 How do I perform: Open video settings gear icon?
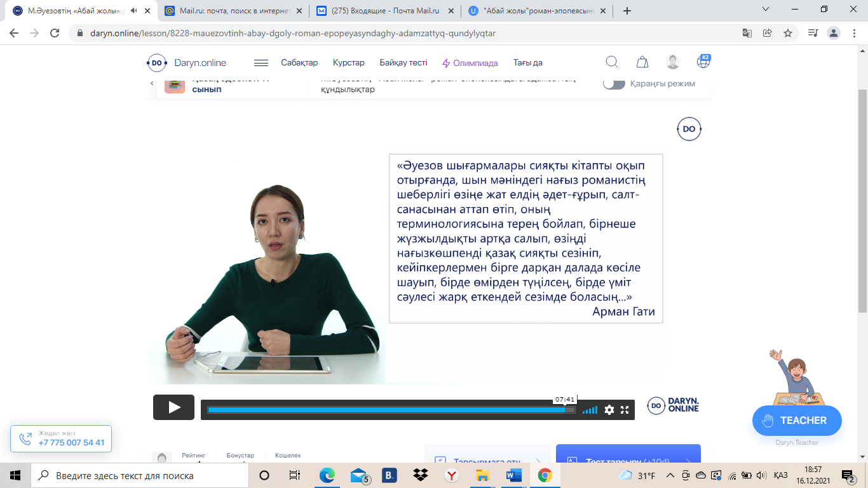[609, 410]
